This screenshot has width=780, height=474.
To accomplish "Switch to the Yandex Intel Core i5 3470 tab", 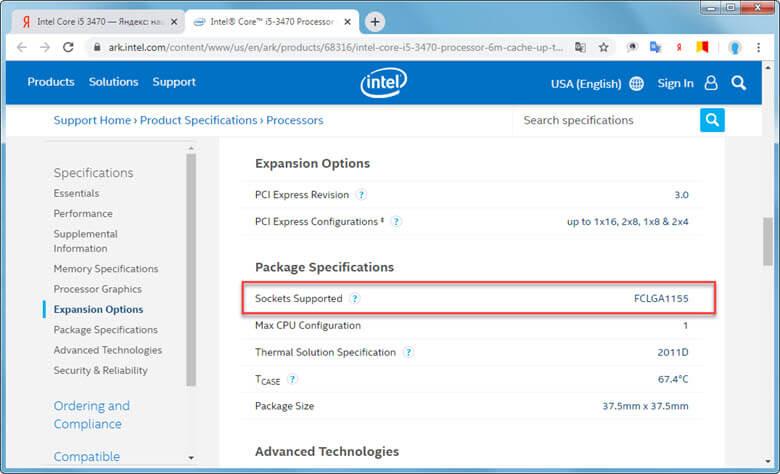I will pyautogui.click(x=99, y=22).
